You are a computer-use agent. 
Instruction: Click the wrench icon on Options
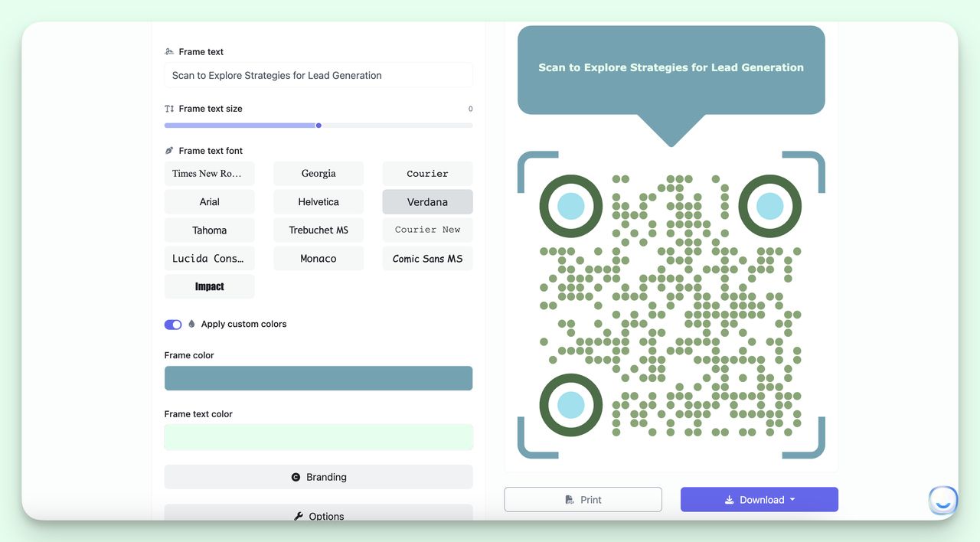pyautogui.click(x=299, y=517)
